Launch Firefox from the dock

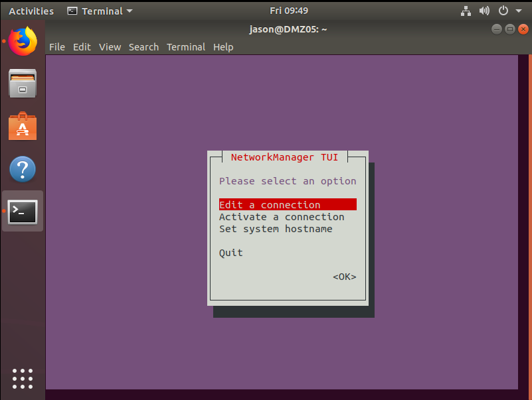point(23,41)
